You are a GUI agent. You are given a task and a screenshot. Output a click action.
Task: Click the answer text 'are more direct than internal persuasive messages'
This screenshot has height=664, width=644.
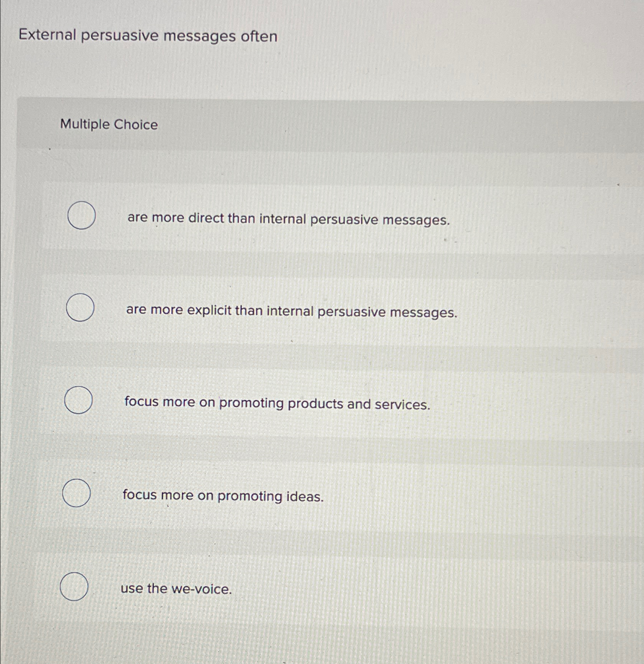[289, 219]
